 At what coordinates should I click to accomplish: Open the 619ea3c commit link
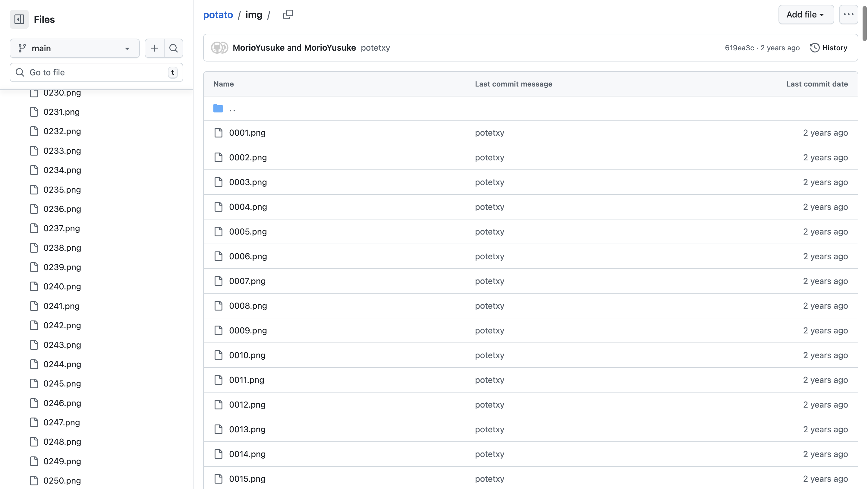(x=739, y=48)
